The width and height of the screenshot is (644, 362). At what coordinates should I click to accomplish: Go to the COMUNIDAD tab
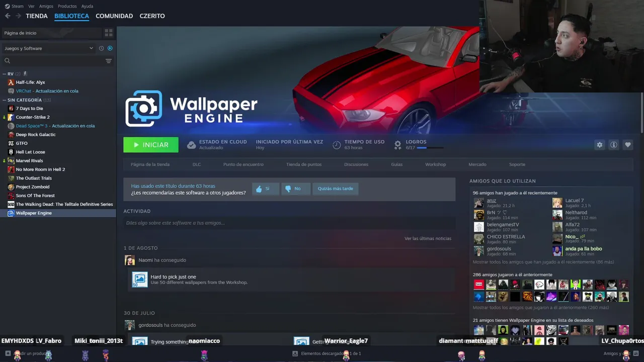[114, 16]
